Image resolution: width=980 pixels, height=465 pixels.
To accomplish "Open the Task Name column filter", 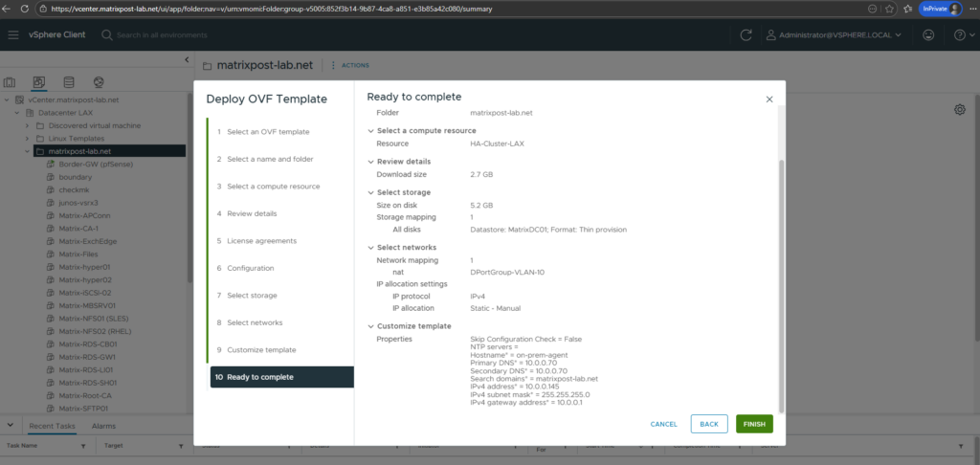I will tap(83, 447).
